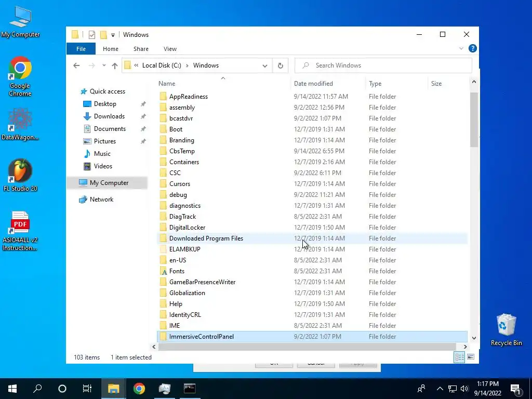Image resolution: width=532 pixels, height=399 pixels.
Task: Select the ELAMBKUP folder
Action: [312, 249]
